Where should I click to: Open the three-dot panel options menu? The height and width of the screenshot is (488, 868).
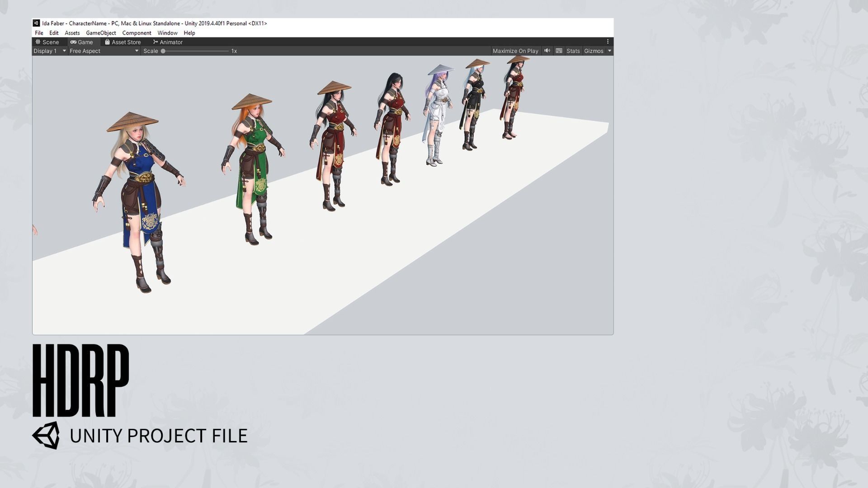pyautogui.click(x=608, y=42)
